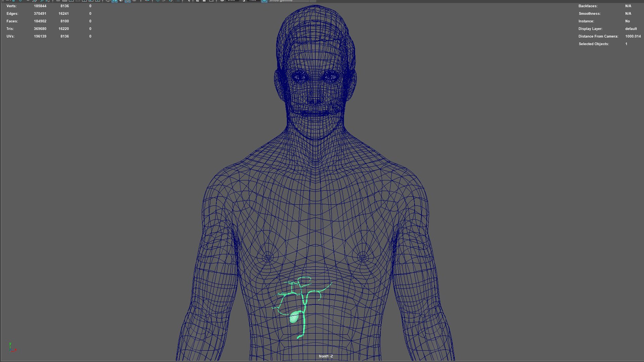Click the Faces label in the HUD
644x362 pixels.
tap(12, 21)
